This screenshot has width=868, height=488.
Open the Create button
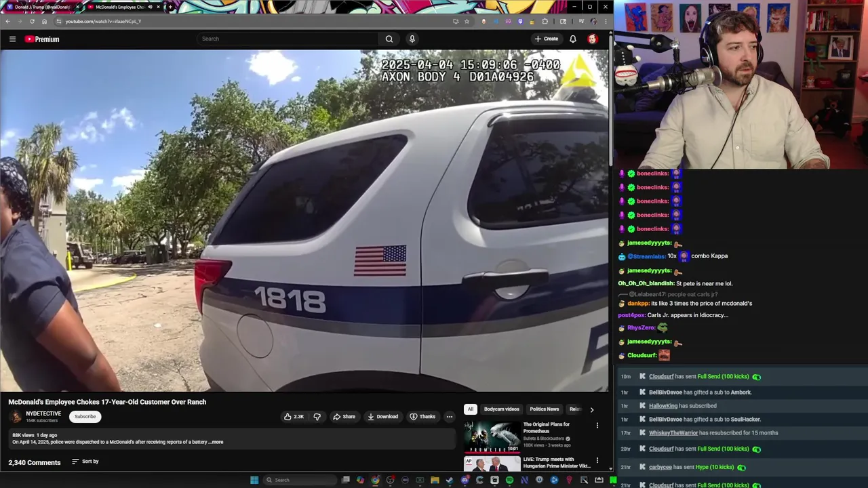tap(547, 39)
